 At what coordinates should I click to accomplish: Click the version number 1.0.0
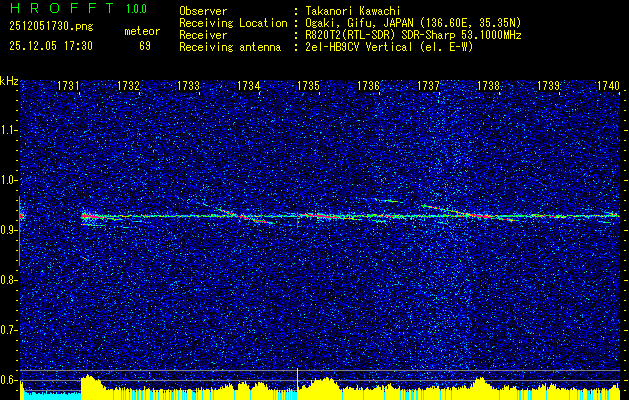tap(136, 9)
